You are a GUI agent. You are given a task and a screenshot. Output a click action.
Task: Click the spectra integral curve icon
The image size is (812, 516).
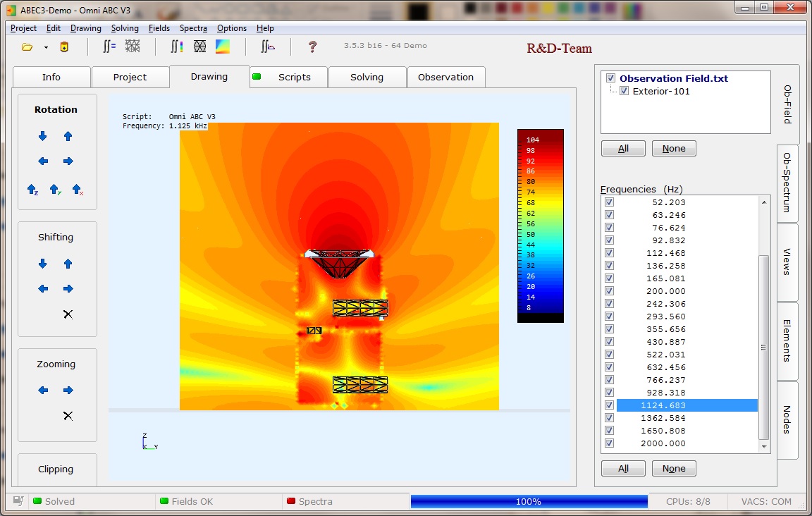point(267,47)
